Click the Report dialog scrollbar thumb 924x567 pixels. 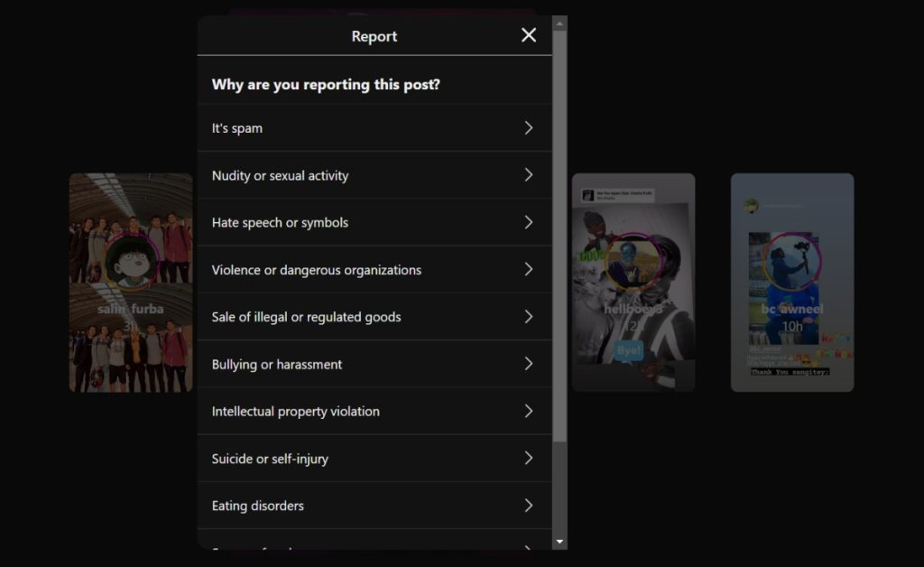559,237
